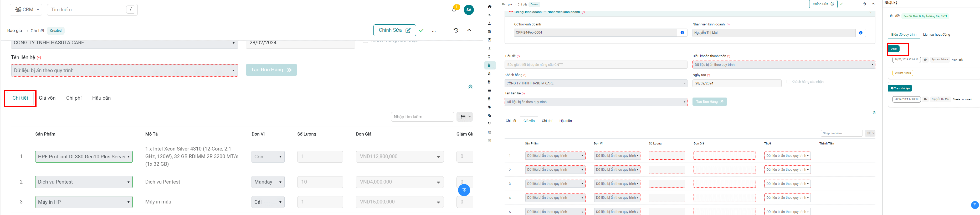Screen dimensions: 980x215
Task: Go to Home in the sidebar
Action: click(x=489, y=7)
